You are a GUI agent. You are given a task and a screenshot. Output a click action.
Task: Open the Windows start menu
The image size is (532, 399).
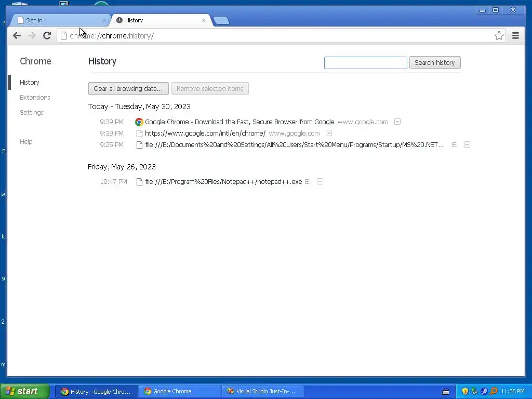pos(25,392)
